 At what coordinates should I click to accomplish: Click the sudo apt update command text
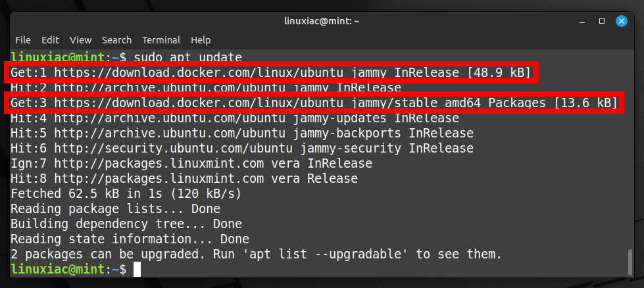pyautogui.click(x=188, y=57)
